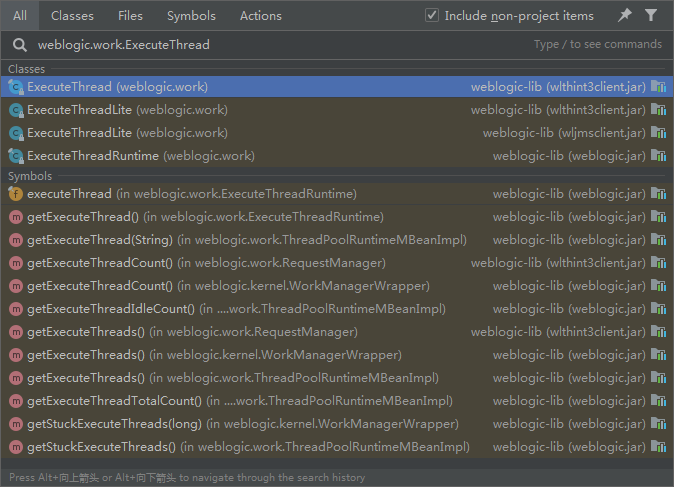Viewport: 674px width, 487px height.
Task: Click class icon of ExecuteThreadLite in wlthint3client.jar
Action: tap(16, 110)
